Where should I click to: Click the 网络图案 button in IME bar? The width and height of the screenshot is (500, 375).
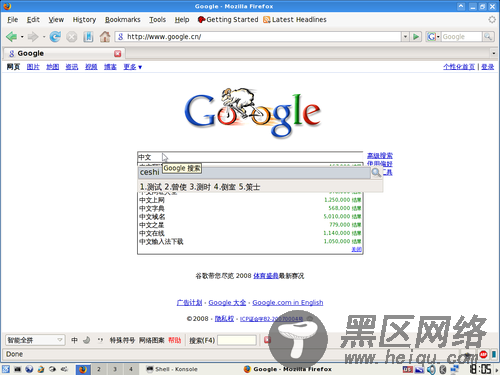click(x=151, y=340)
